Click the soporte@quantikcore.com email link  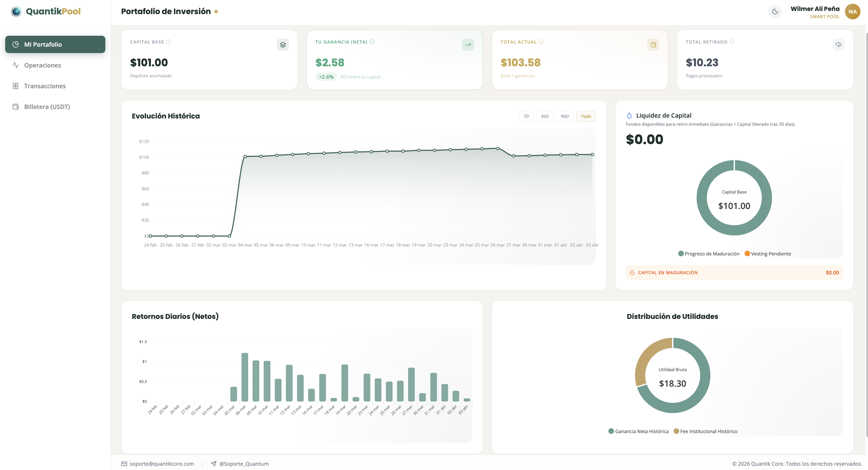pyautogui.click(x=162, y=464)
